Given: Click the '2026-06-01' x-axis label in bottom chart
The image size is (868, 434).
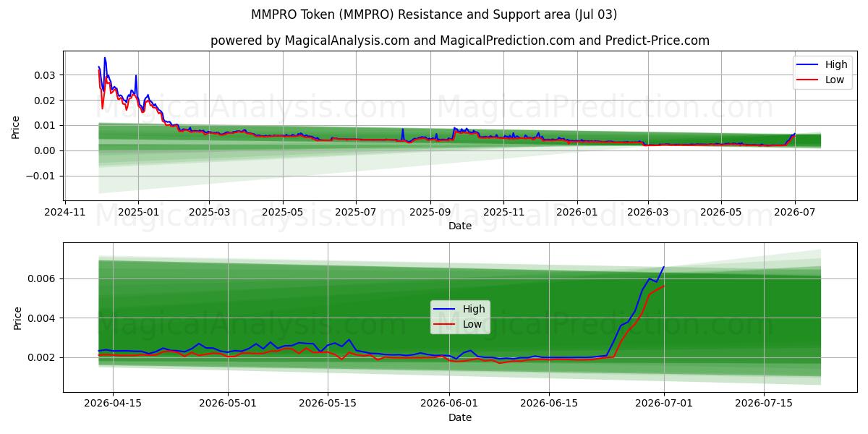Looking at the screenshot, I should tap(449, 404).
